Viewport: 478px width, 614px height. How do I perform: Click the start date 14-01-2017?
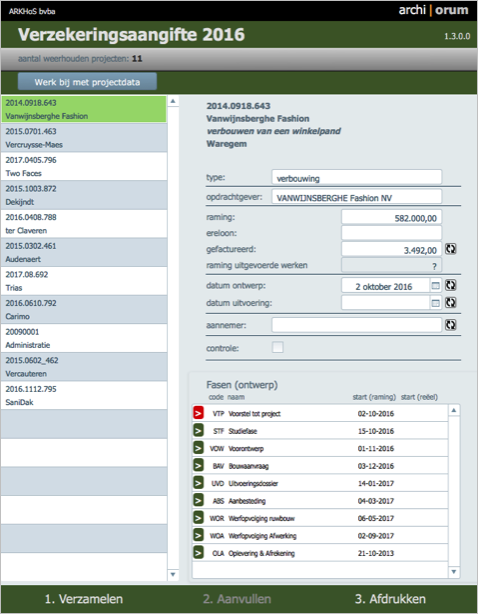pyautogui.click(x=376, y=483)
